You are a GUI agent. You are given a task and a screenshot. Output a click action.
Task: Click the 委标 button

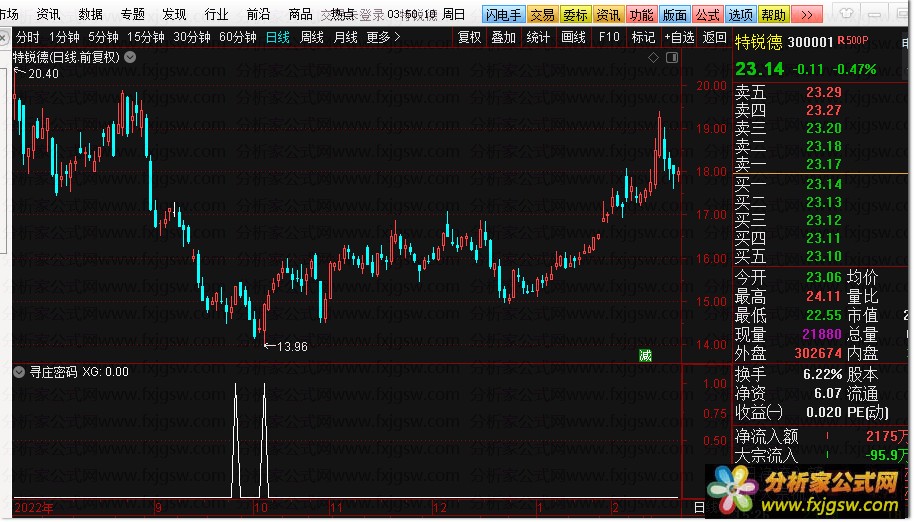(575, 14)
